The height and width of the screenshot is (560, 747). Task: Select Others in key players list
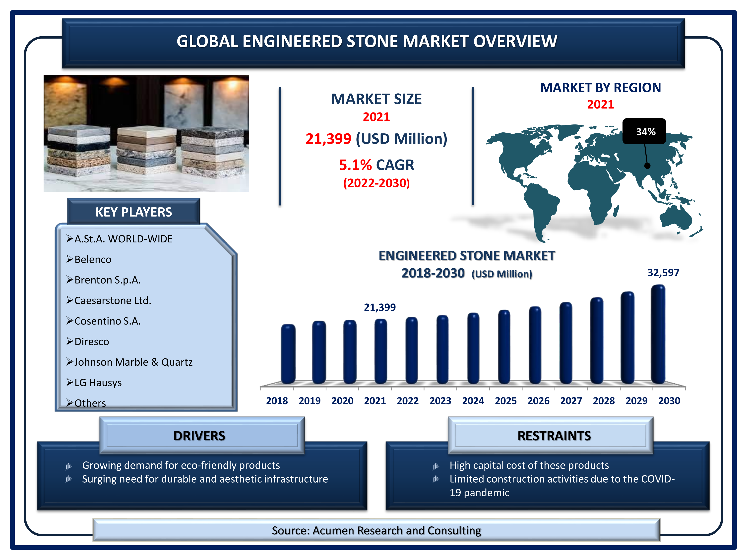tap(86, 403)
